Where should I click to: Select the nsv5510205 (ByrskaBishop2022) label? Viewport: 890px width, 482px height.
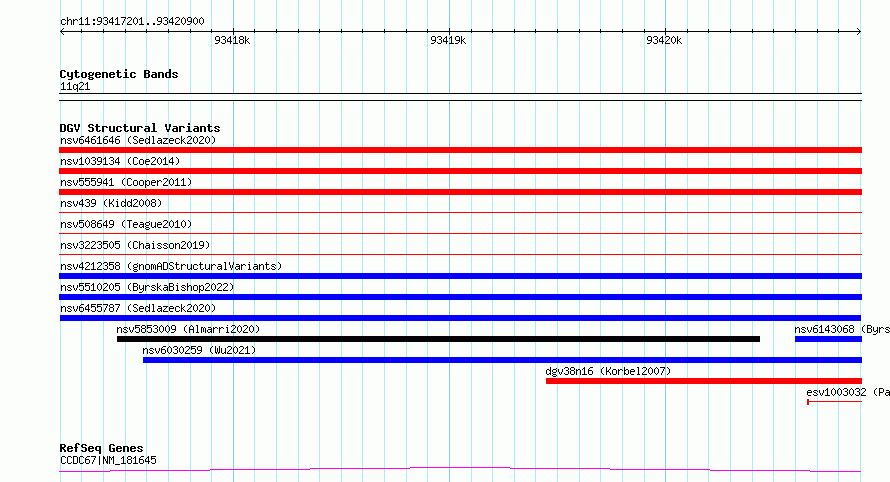click(147, 287)
